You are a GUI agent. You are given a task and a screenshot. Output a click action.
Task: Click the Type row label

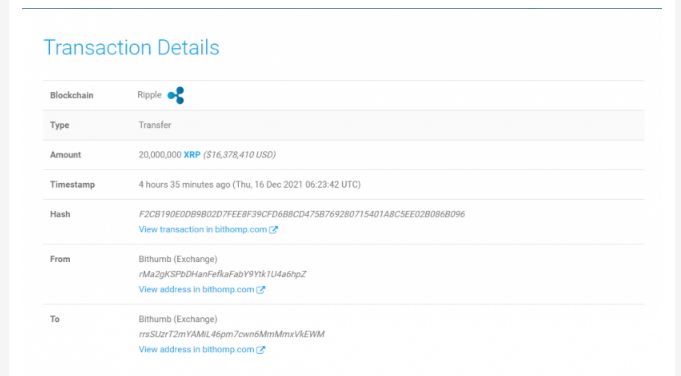point(60,125)
